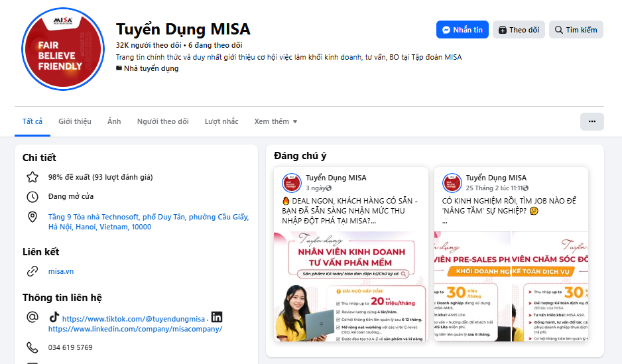Click page name on the 25 Tháng 2 post

click(x=496, y=178)
